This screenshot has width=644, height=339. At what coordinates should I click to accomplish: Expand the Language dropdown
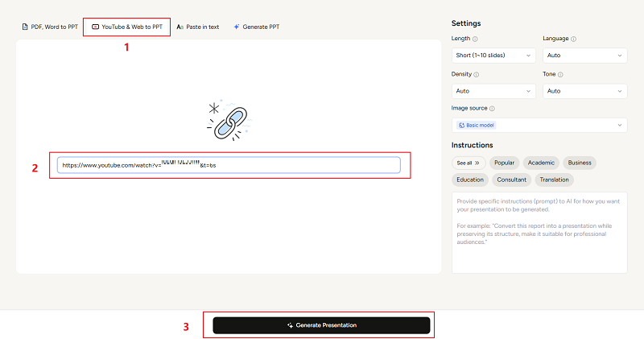click(x=585, y=56)
